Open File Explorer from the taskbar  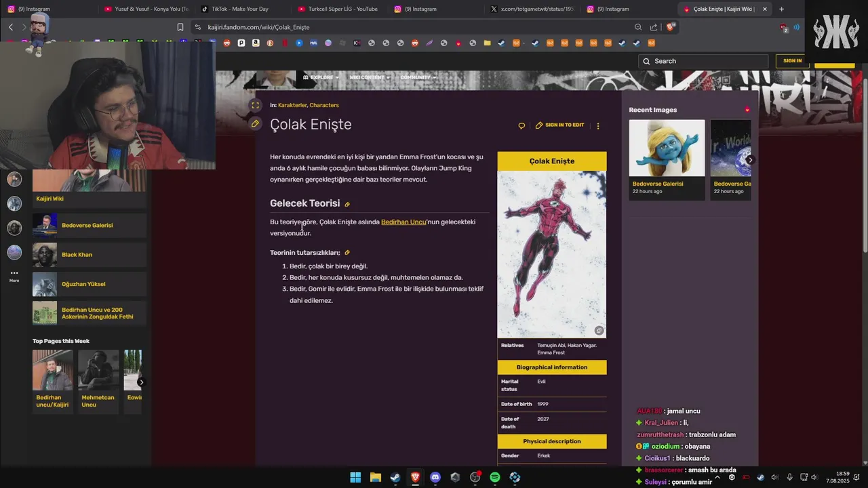pos(376,477)
